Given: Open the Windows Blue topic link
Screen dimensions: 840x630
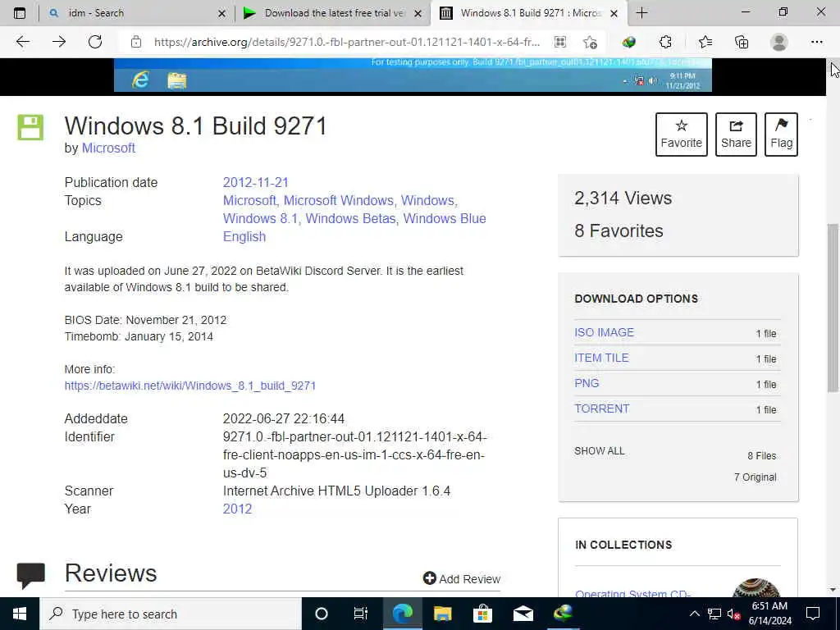Looking at the screenshot, I should (445, 218).
